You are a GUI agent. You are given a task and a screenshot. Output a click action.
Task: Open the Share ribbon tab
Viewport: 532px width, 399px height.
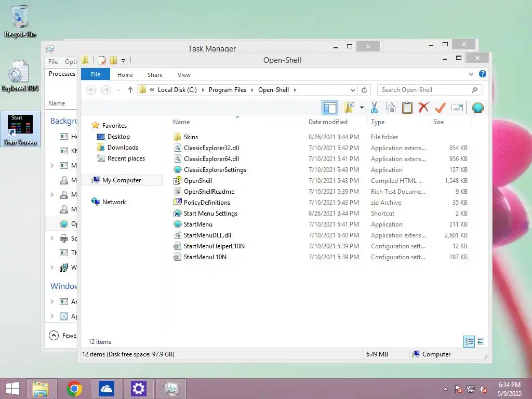[x=155, y=75]
